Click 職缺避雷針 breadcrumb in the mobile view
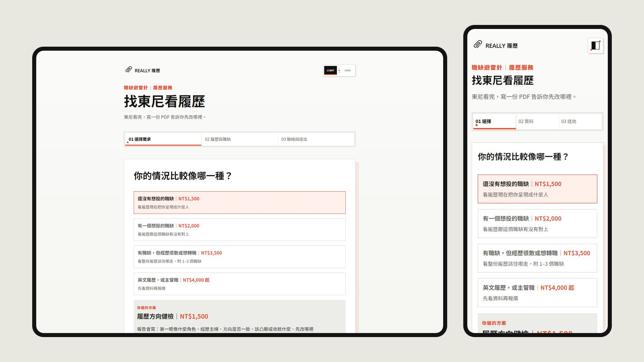Viewport: 644px width, 362px height. 487,68
